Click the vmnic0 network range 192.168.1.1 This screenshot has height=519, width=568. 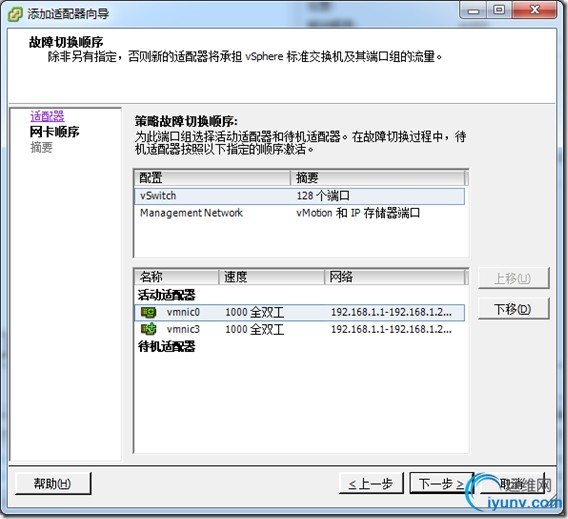point(391,312)
